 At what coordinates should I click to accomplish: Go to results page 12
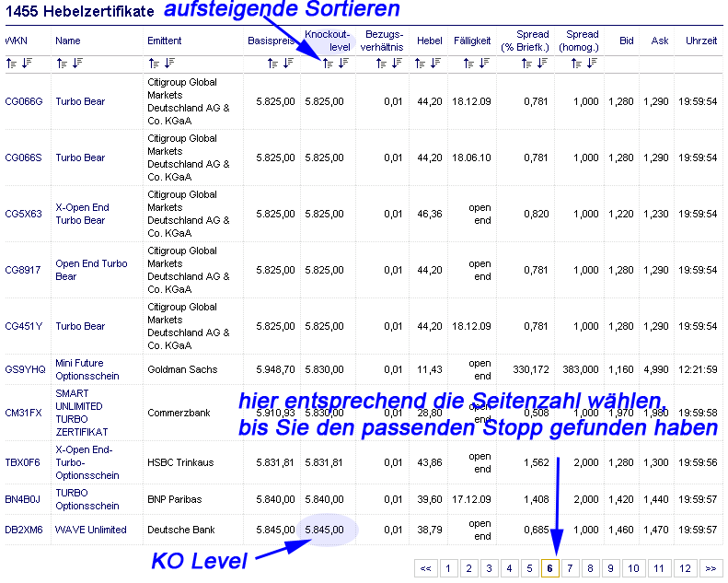(x=684, y=569)
